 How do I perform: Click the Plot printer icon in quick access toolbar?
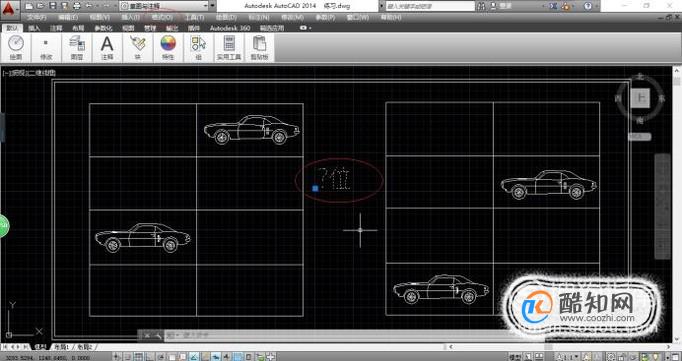[77, 6]
